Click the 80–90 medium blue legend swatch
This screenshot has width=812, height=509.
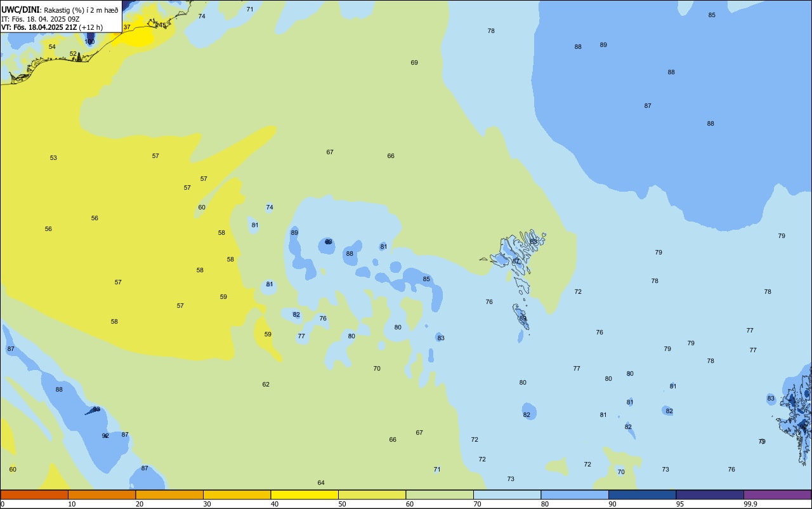point(575,494)
